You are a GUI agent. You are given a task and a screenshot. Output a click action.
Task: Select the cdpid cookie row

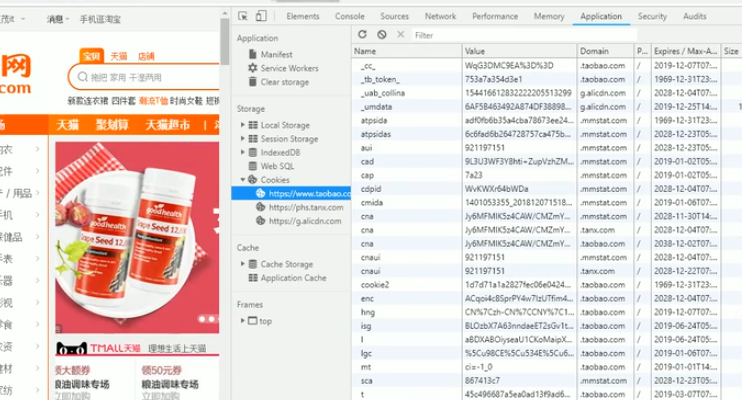click(x=547, y=189)
